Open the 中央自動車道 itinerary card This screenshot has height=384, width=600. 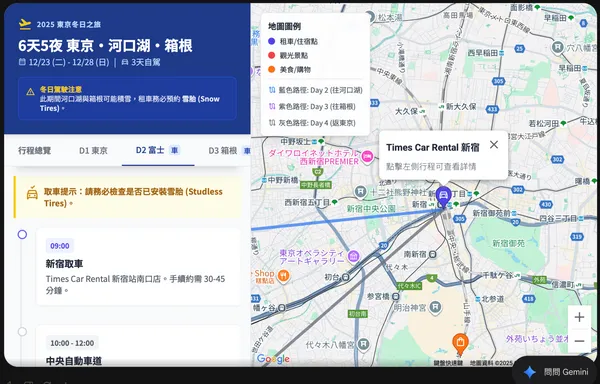138,346
